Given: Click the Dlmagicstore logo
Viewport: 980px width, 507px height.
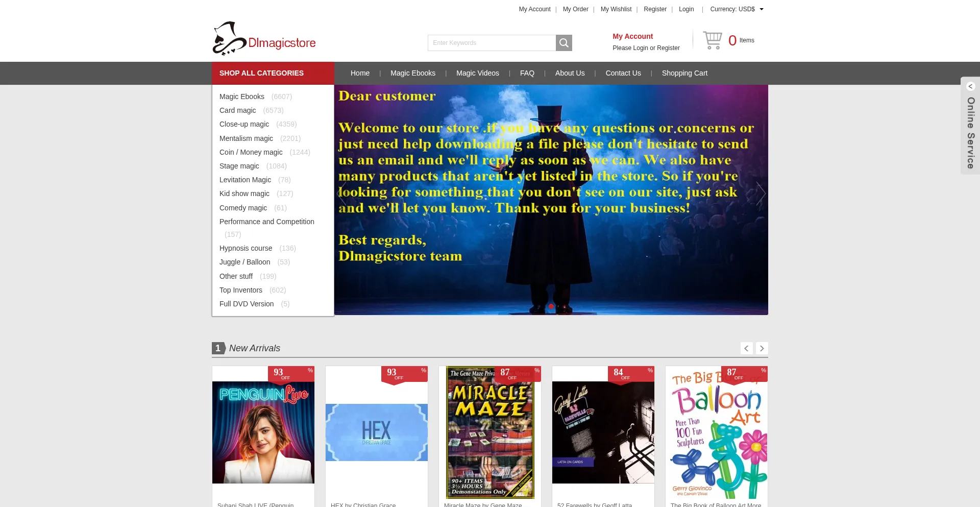Looking at the screenshot, I should [264, 39].
